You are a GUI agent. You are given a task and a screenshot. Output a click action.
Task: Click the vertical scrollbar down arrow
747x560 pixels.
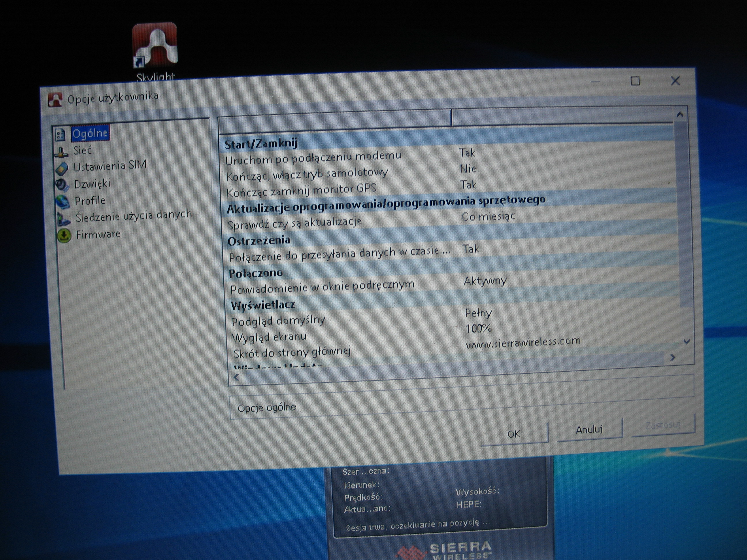(x=686, y=342)
